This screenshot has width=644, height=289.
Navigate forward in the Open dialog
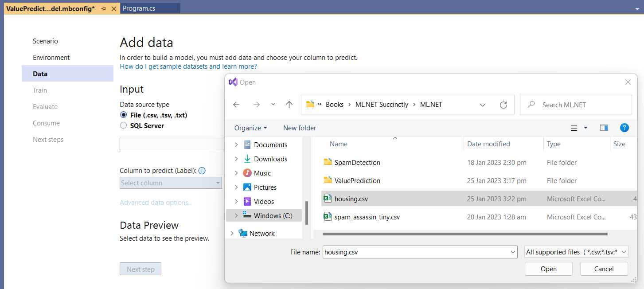tap(257, 105)
